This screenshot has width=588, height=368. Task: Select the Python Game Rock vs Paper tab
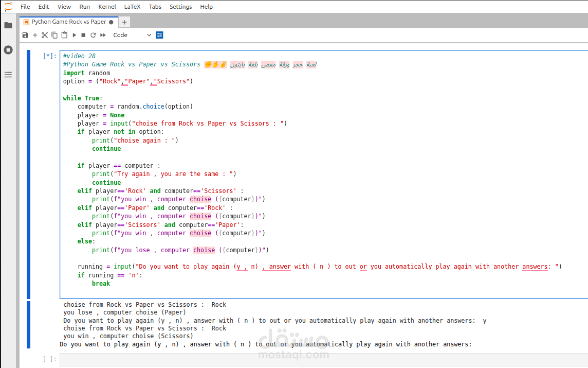coord(69,22)
